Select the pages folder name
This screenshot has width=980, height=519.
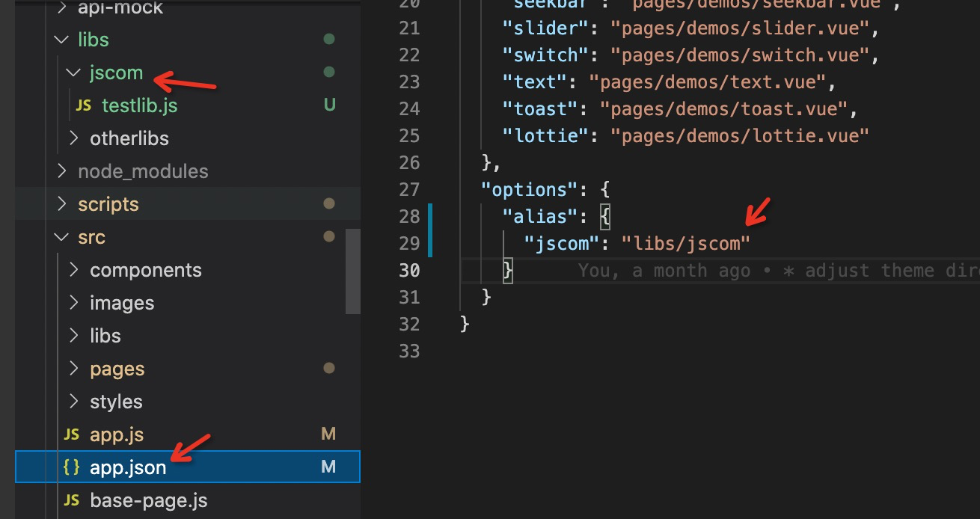tap(117, 369)
